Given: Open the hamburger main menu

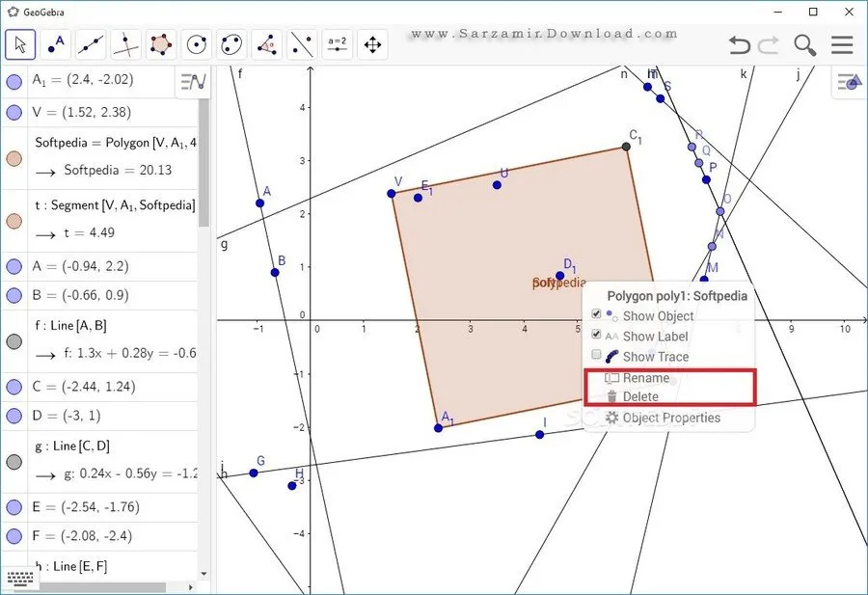Looking at the screenshot, I should [x=842, y=44].
